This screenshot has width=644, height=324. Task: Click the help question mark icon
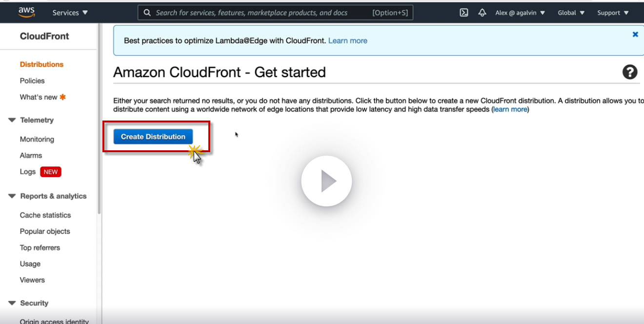pyautogui.click(x=630, y=72)
